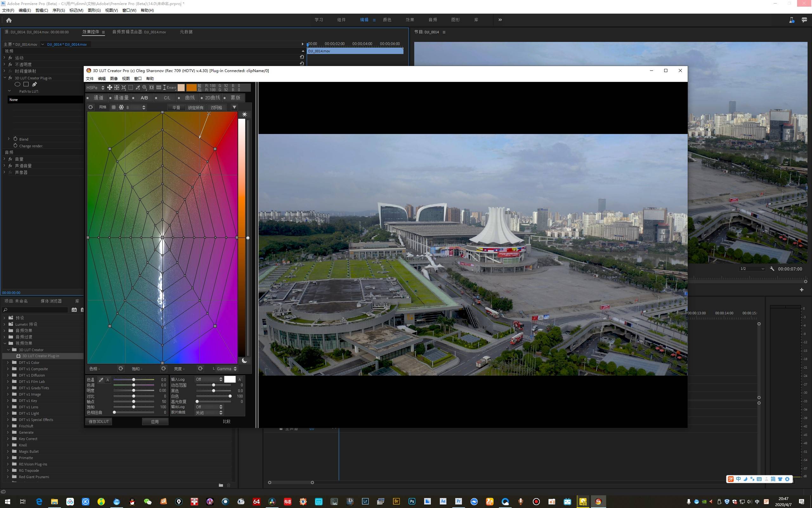Click the 锁定所有 button
This screenshot has height=508, width=812.
(x=196, y=108)
